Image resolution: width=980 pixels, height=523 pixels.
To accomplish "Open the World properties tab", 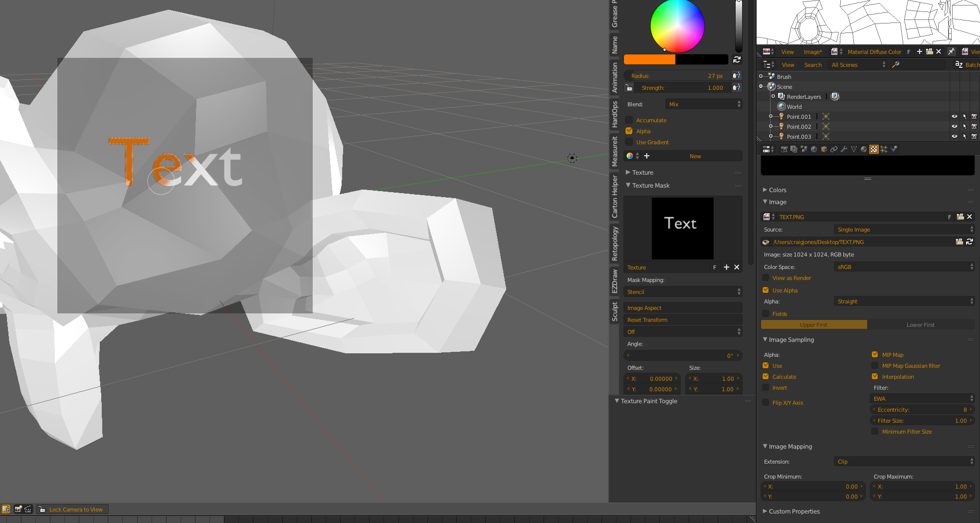I will pos(814,149).
